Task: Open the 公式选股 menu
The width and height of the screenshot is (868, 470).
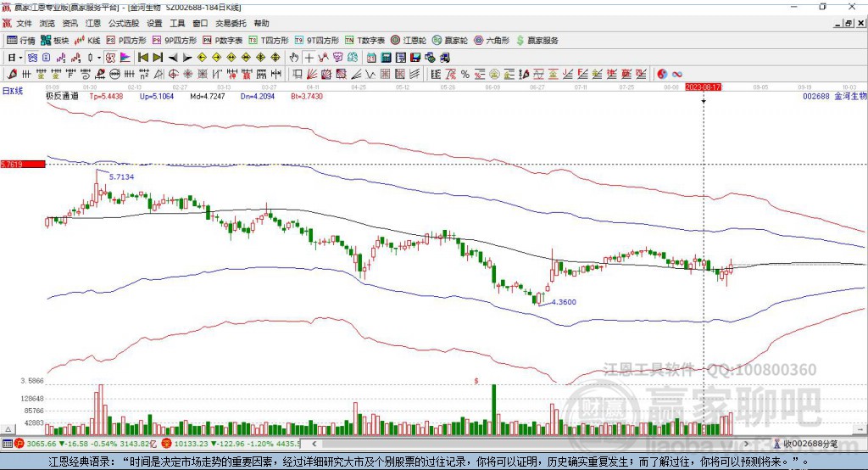Action: 124,23
